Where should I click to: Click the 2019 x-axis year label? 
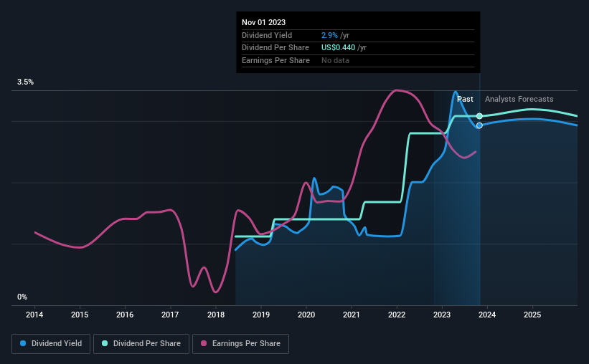pos(261,315)
